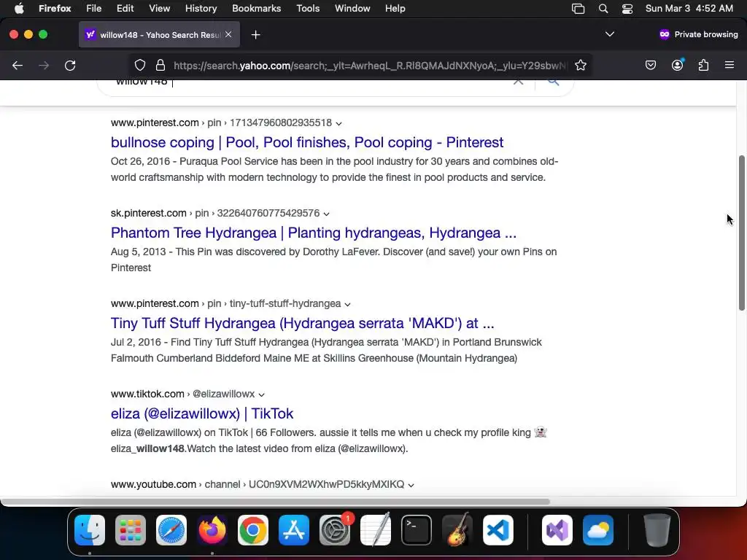Open Launchpad from the dock
The width and height of the screenshot is (747, 560).
point(131,530)
